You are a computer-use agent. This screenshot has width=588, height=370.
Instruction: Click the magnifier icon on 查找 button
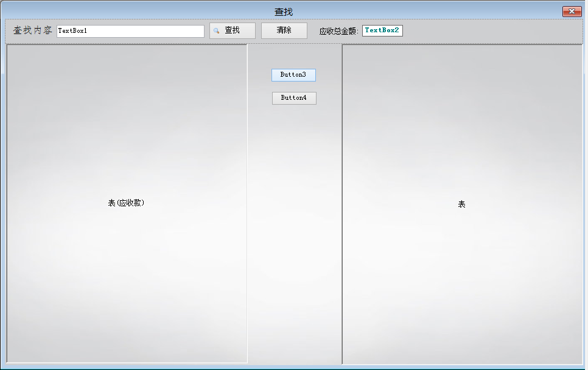216,31
